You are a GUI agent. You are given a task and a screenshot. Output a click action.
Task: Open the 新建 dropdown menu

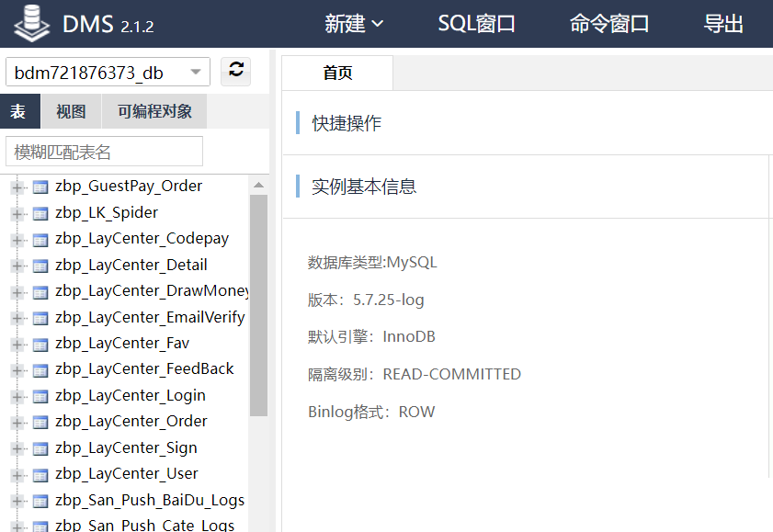[x=354, y=23]
